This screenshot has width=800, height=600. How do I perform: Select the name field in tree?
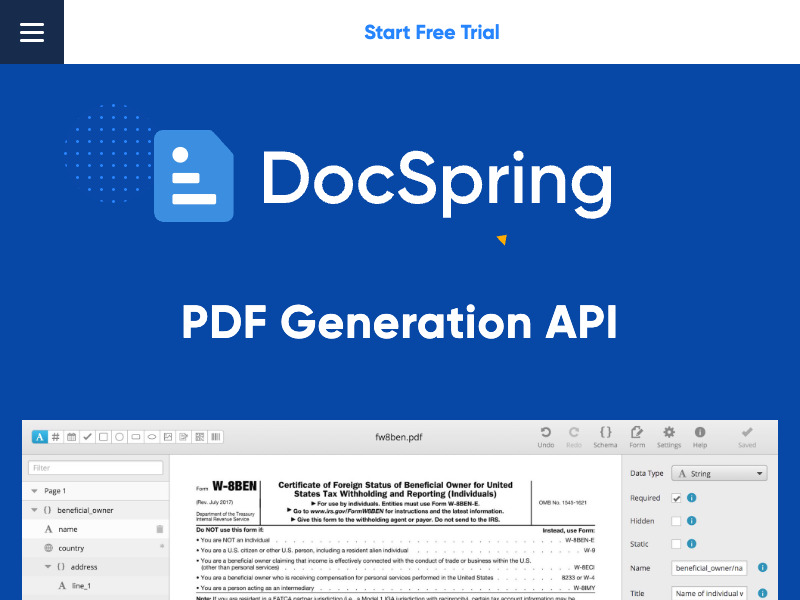coord(96,529)
